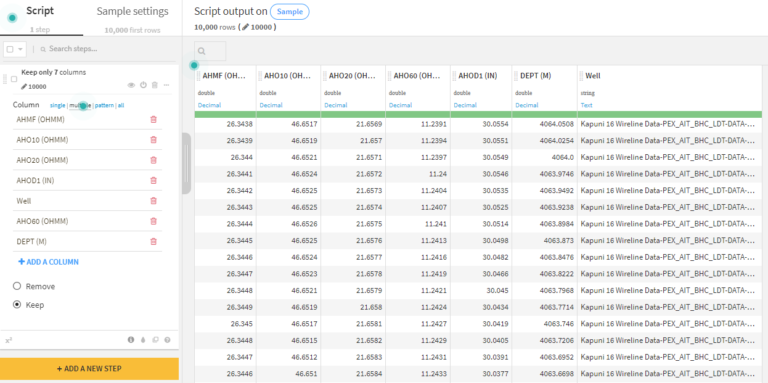The width and height of the screenshot is (768, 383).
Task: Click the info icon at step footer
Action: [131, 340]
